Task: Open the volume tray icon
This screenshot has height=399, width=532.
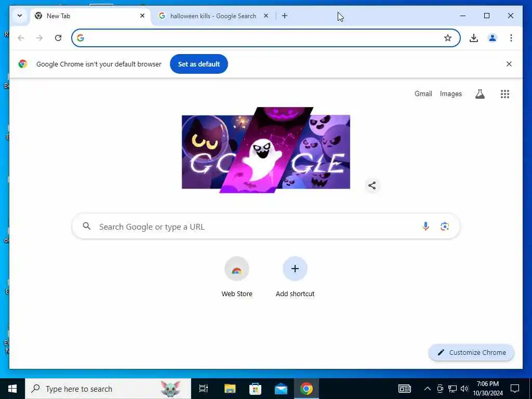Action: click(x=464, y=389)
